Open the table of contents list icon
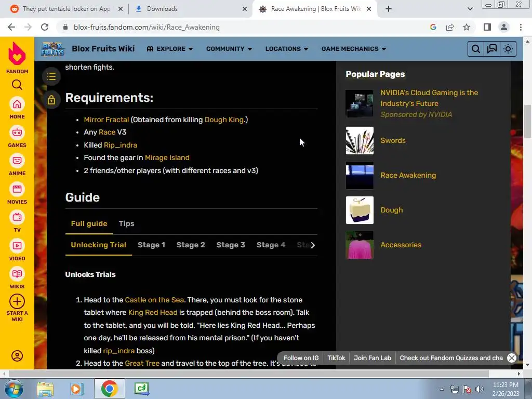This screenshot has width=532, height=399. click(51, 76)
